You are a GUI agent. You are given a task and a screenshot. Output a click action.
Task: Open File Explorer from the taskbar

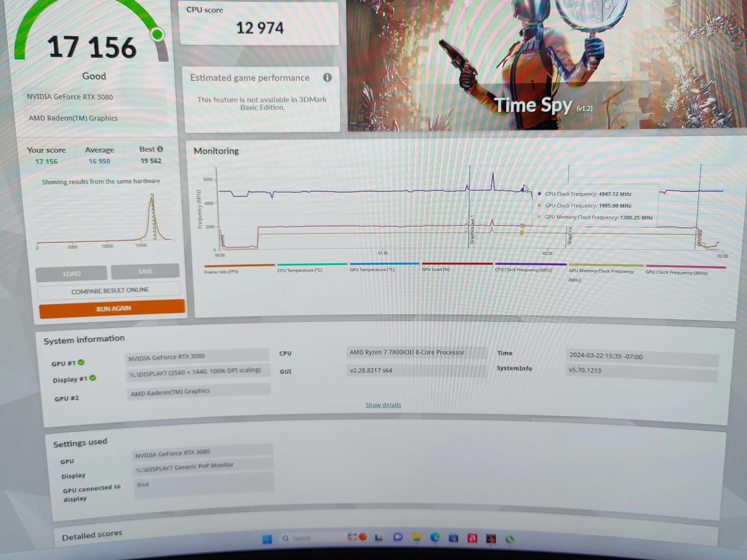pos(417,537)
